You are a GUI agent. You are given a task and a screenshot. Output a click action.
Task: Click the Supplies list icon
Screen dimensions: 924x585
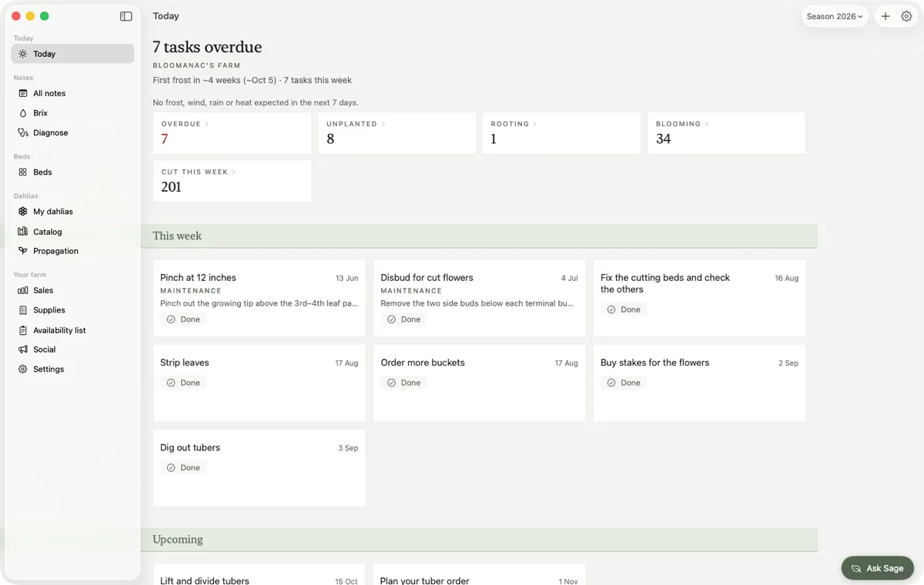click(23, 310)
